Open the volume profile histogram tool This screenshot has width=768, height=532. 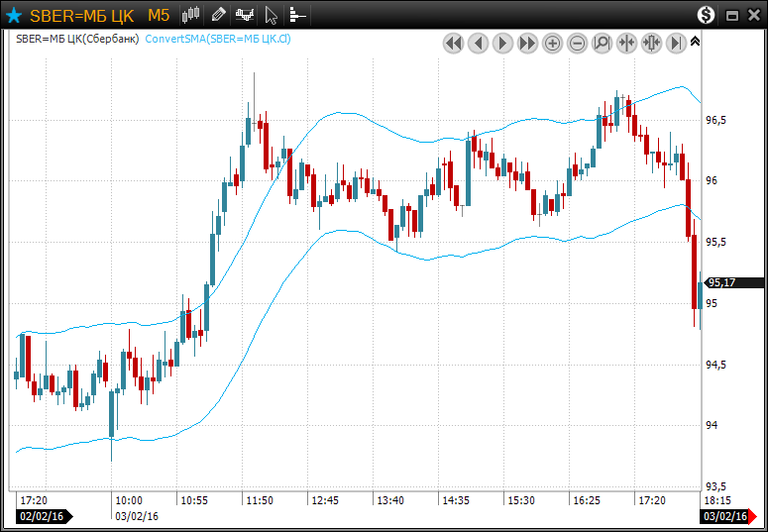pyautogui.click(x=297, y=15)
